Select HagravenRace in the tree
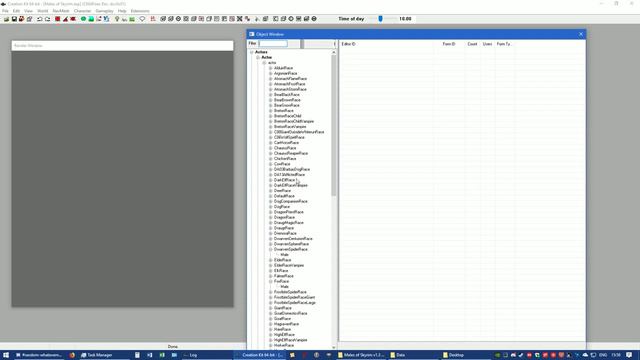This screenshot has width=640, height=360. pos(286,324)
